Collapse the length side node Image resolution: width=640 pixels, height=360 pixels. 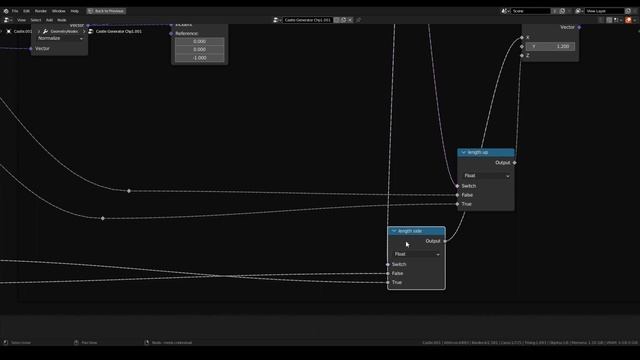click(x=394, y=231)
